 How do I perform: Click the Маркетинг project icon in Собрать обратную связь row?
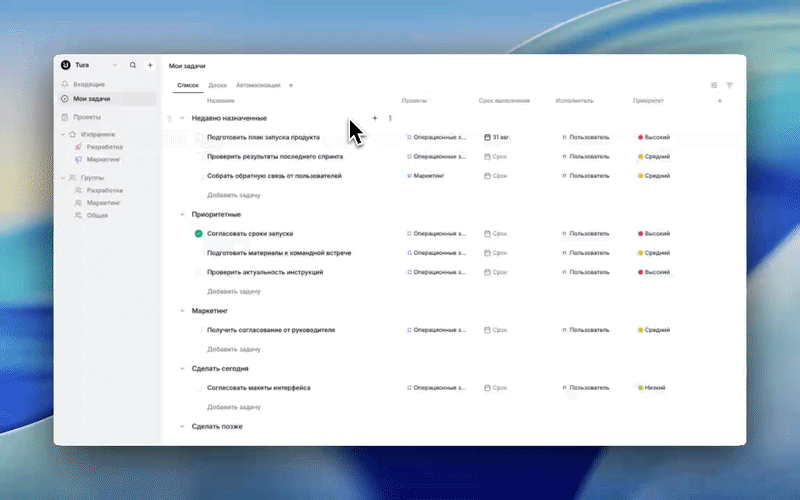pyautogui.click(x=409, y=176)
